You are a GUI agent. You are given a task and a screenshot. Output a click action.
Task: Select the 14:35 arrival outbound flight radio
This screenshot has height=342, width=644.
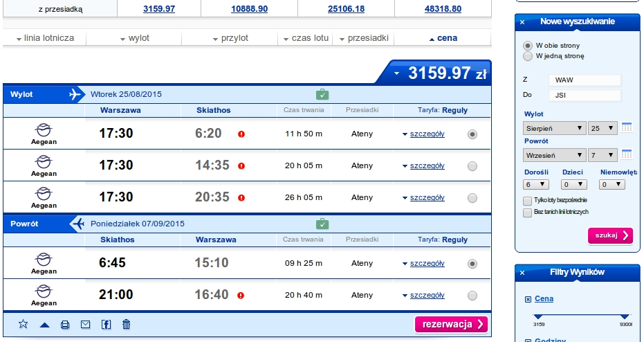coord(472,166)
